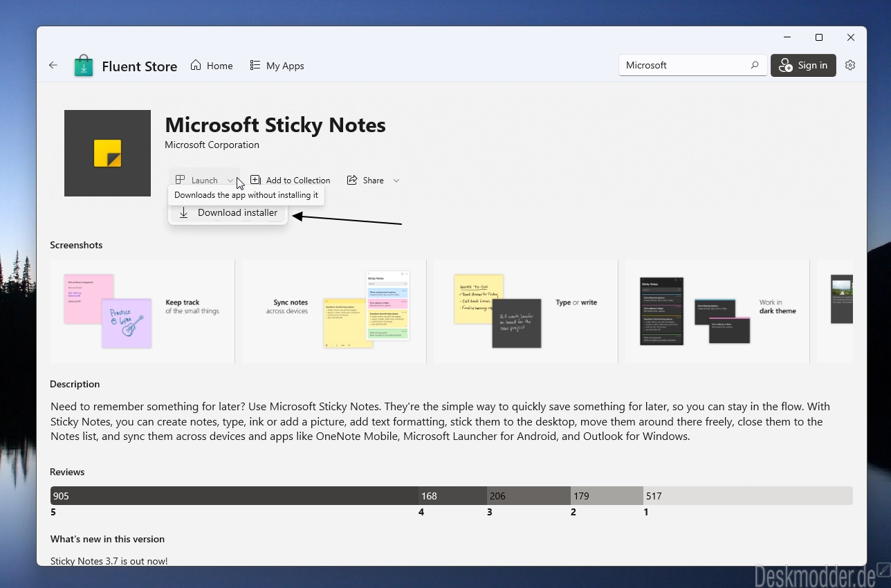Expand the Launch dropdown chevron
The width and height of the screenshot is (891, 588).
click(230, 181)
